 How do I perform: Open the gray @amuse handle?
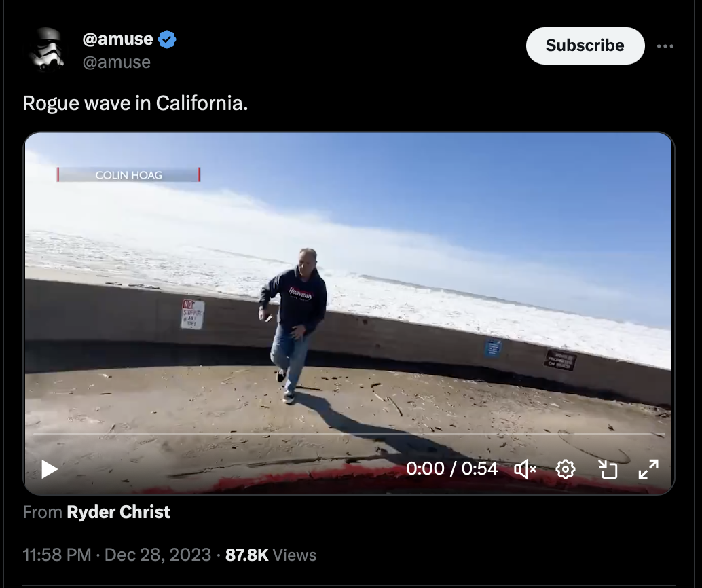tap(116, 62)
